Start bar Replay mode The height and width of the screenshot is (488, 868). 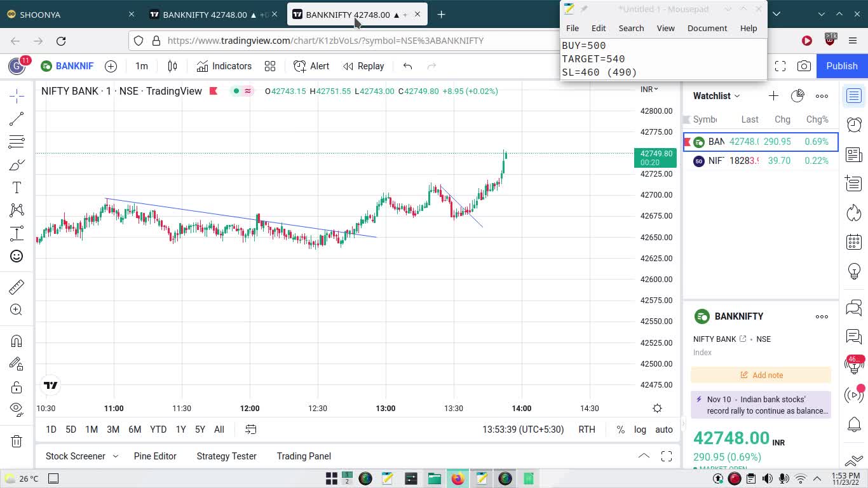pyautogui.click(x=363, y=66)
